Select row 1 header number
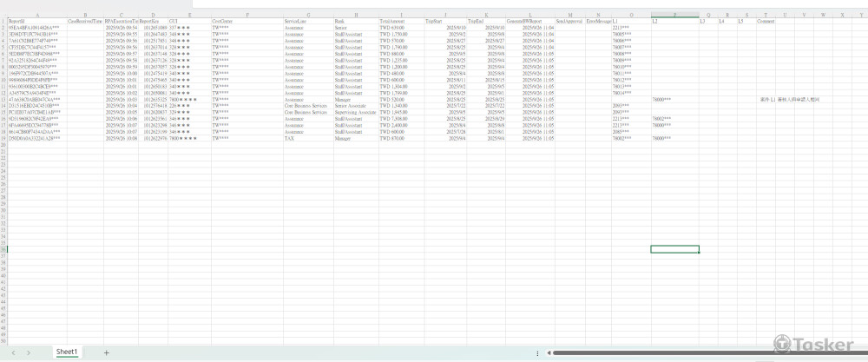The image size is (868, 362). point(3,21)
